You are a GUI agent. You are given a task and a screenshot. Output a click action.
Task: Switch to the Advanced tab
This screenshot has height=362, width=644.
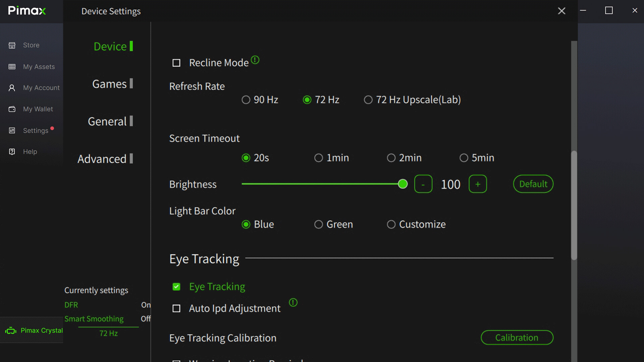coord(102,159)
